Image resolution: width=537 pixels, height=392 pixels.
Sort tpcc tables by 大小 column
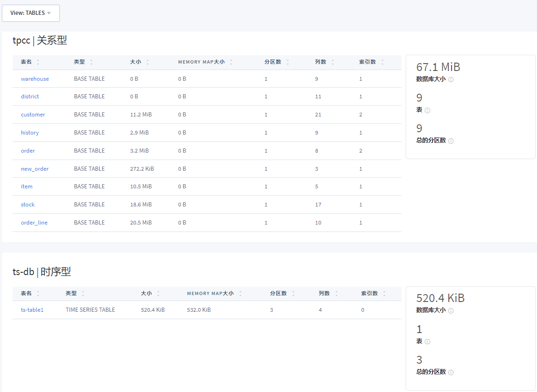147,62
